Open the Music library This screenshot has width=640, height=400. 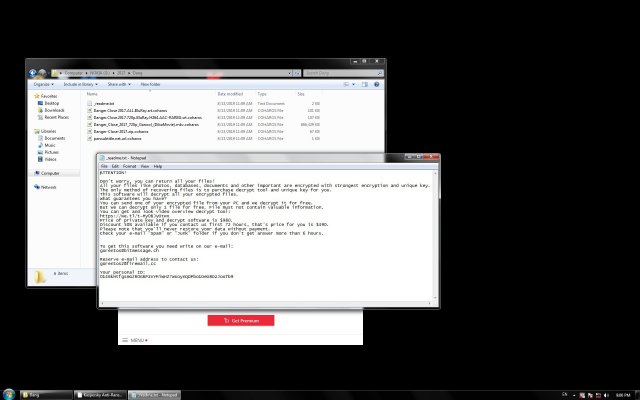pos(47,145)
